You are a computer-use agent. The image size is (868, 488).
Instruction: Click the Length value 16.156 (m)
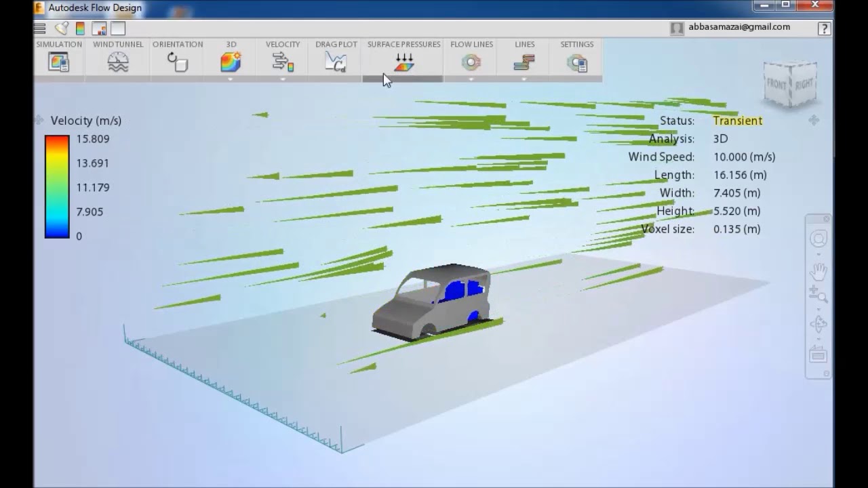pyautogui.click(x=740, y=175)
